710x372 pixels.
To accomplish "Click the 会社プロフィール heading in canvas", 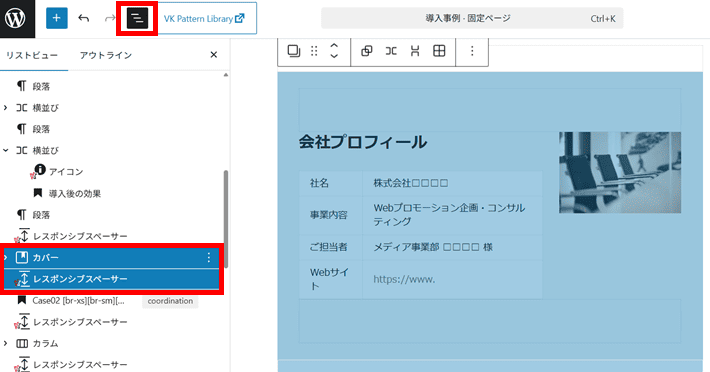I will click(x=362, y=142).
